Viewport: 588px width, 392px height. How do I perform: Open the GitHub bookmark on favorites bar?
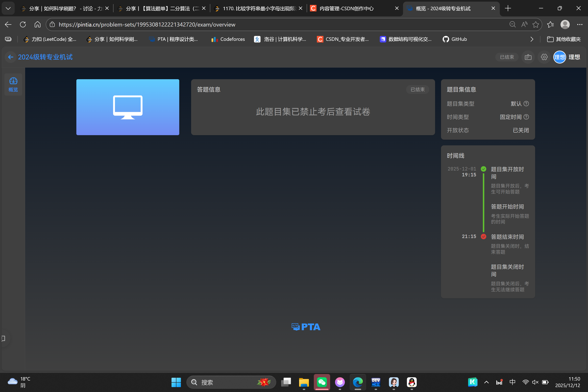(x=454, y=39)
